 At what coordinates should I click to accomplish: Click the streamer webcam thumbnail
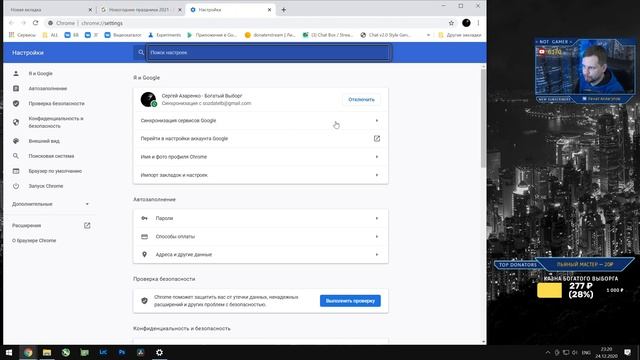(585, 69)
